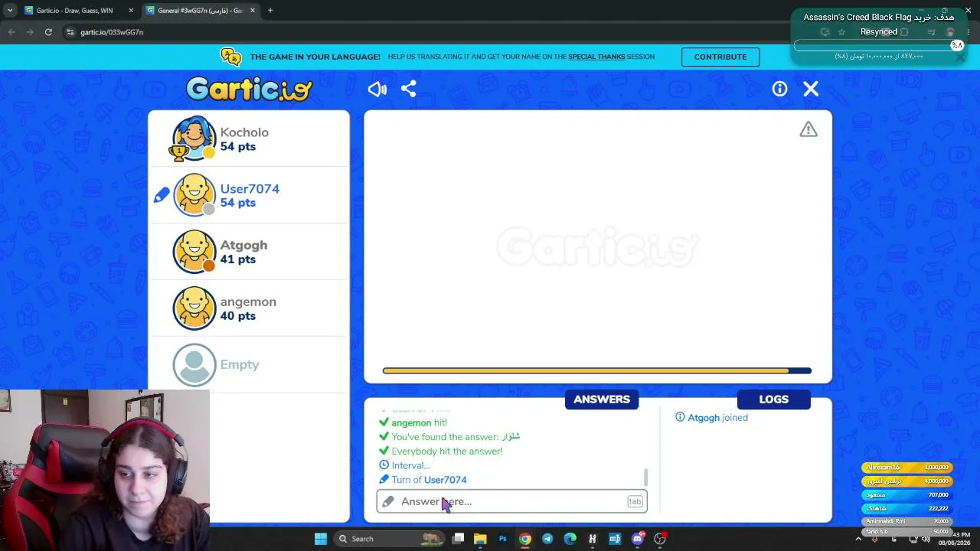The image size is (980, 551).
Task: Open Task View in the taskbar
Action: pos(458,539)
